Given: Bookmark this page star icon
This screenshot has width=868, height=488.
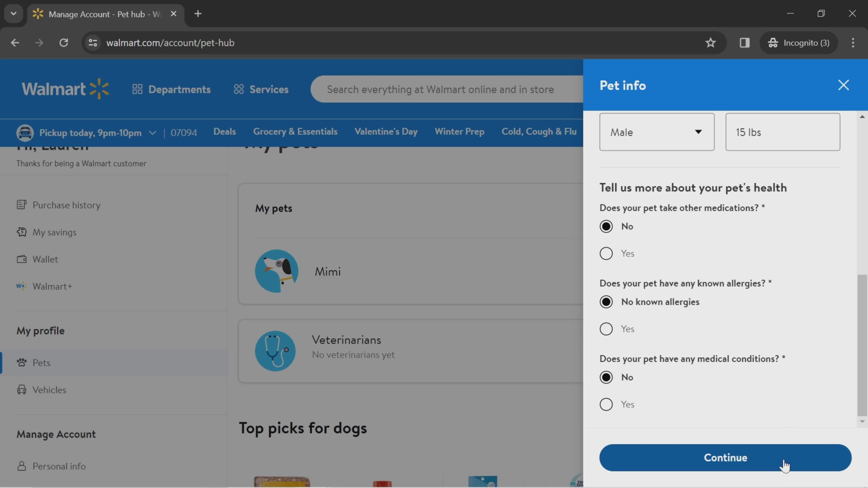Looking at the screenshot, I should click(x=710, y=43).
